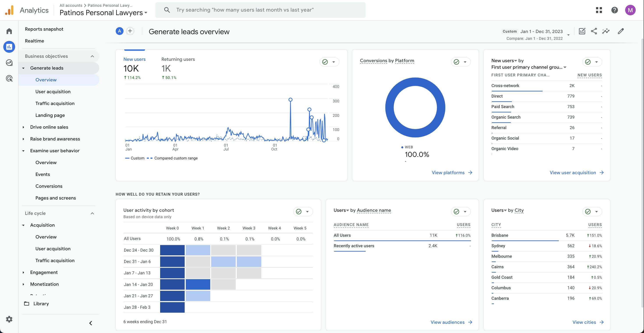The image size is (644, 333).
Task: Click the View cities arrow icon
Action: 602,322
